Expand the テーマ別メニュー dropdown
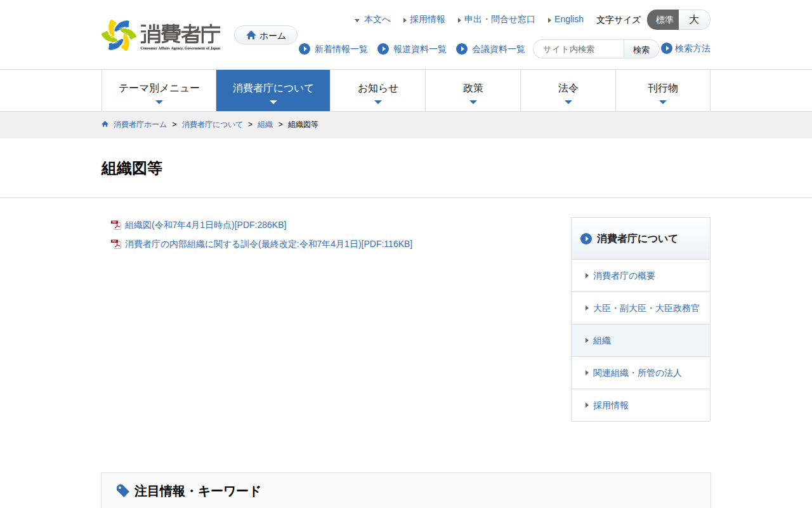Image resolution: width=812 pixels, height=508 pixels. click(159, 91)
